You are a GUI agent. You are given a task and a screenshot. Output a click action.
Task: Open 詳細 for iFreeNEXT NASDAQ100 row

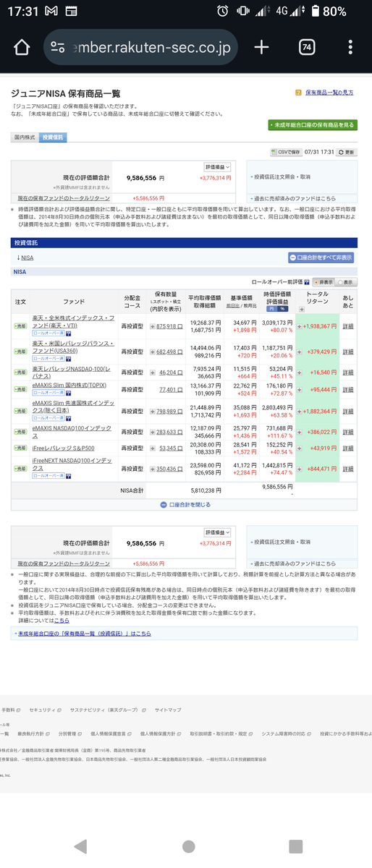348,469
